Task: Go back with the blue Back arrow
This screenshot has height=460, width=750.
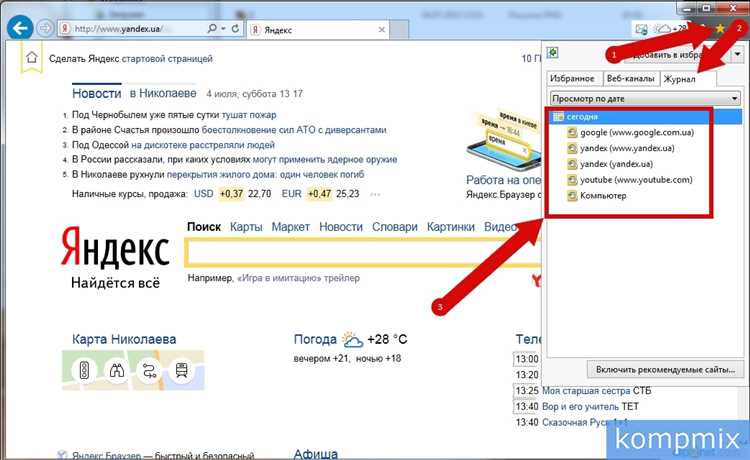Action: point(20,28)
